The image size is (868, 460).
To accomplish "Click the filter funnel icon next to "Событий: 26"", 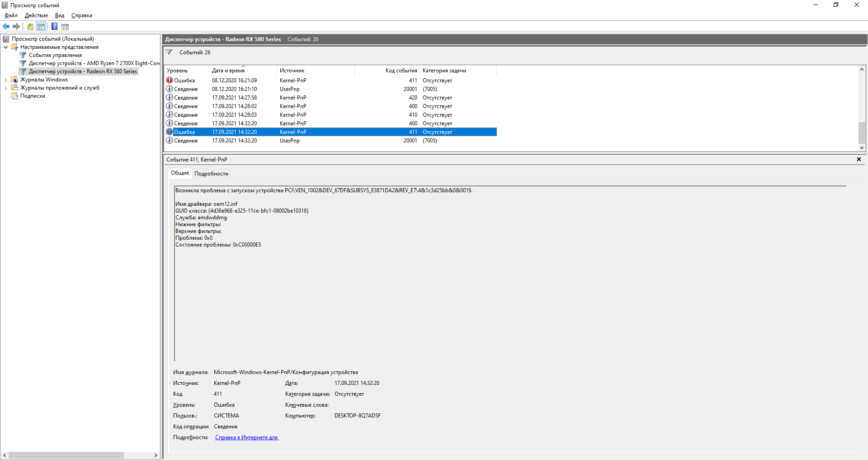I will click(169, 52).
